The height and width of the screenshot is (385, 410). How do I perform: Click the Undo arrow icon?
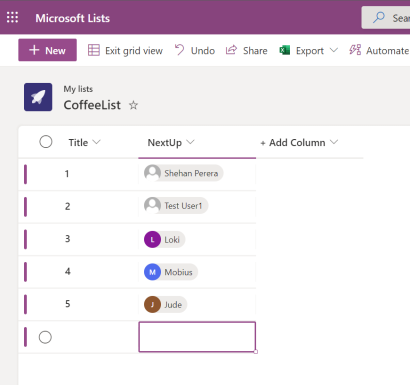pyautogui.click(x=180, y=50)
